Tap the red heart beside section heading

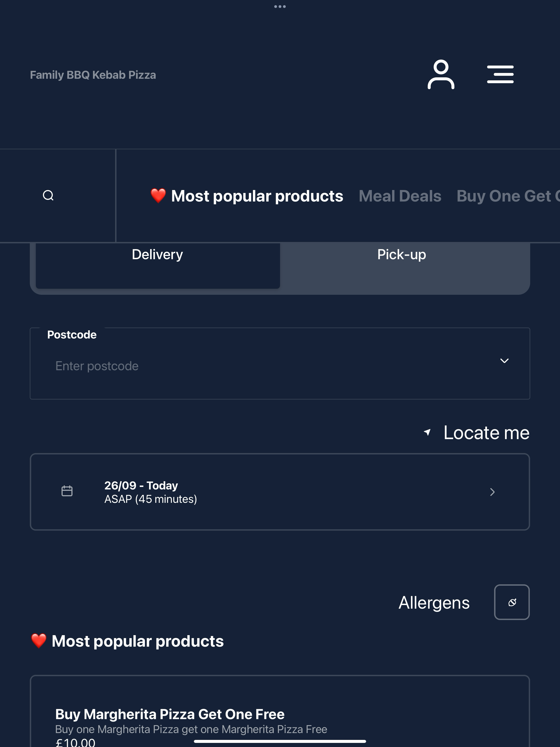[x=39, y=641]
